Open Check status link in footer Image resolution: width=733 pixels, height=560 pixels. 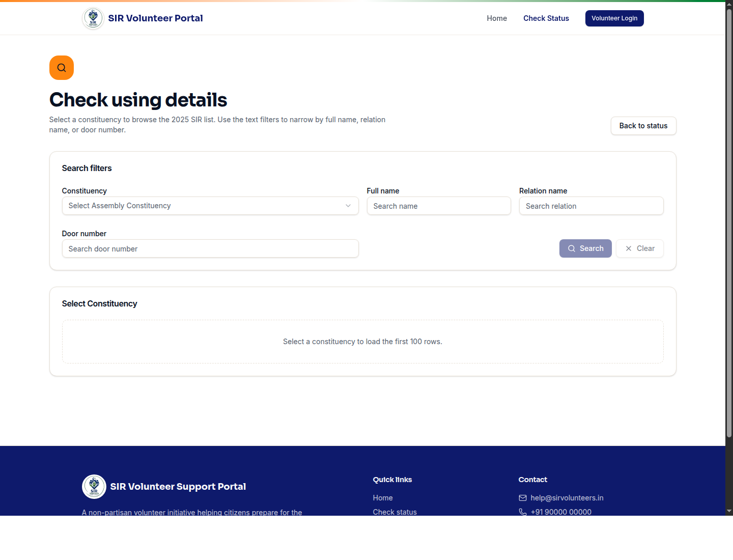click(394, 512)
